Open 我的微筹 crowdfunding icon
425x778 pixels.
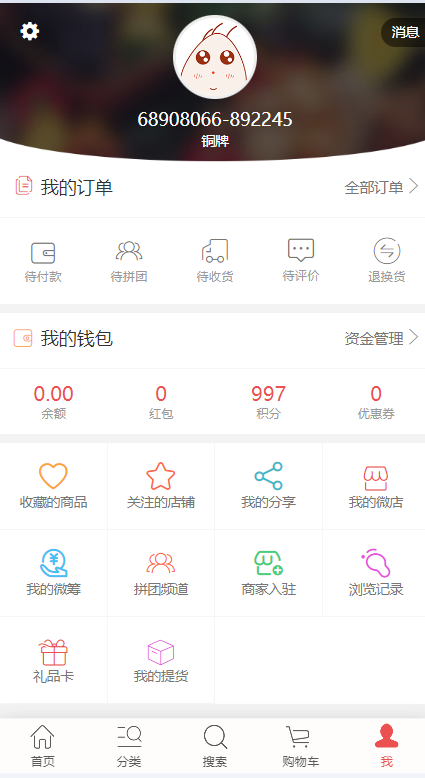53,563
